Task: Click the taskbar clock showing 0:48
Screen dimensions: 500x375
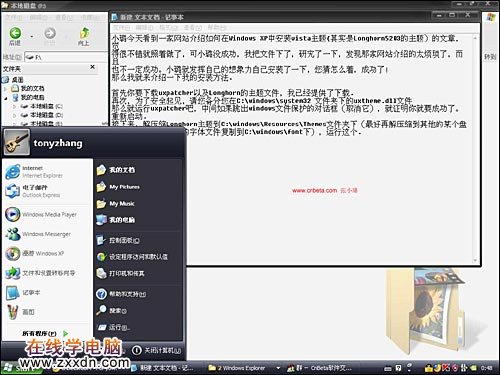Action: [486, 368]
